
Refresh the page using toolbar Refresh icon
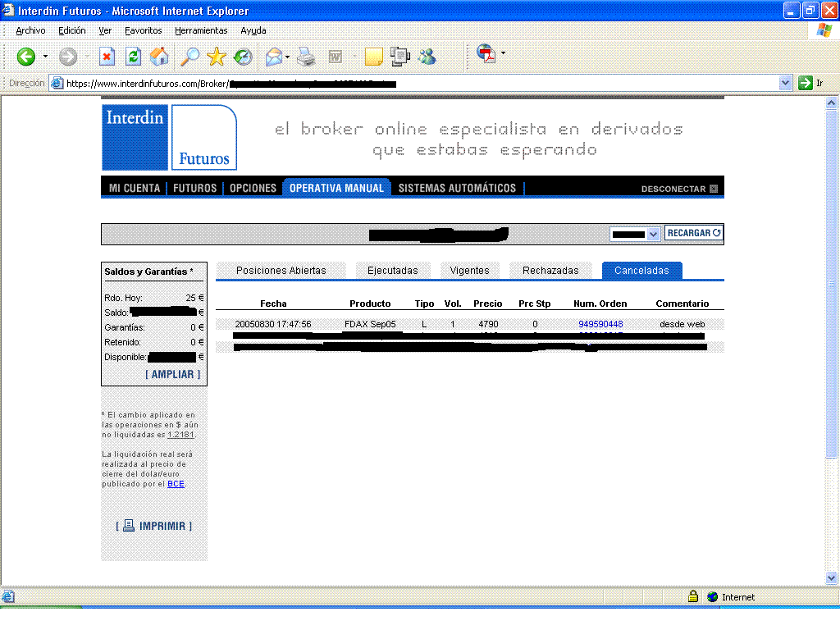tap(133, 57)
